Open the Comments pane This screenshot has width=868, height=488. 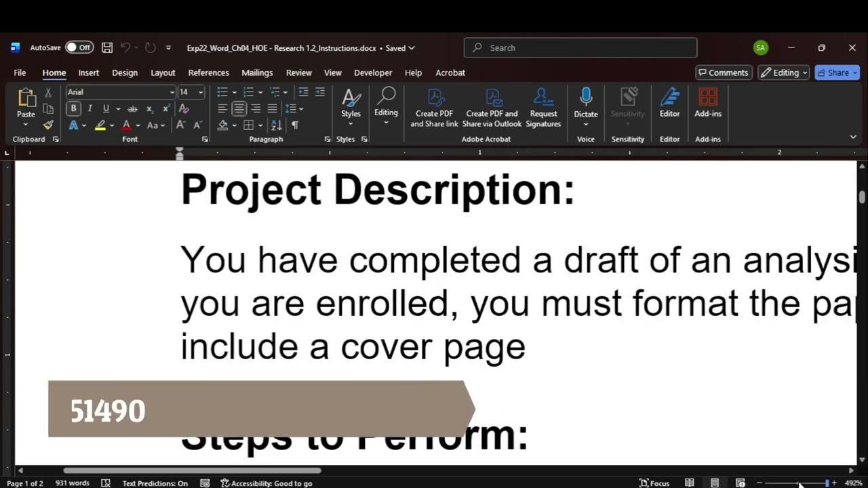pyautogui.click(x=724, y=73)
